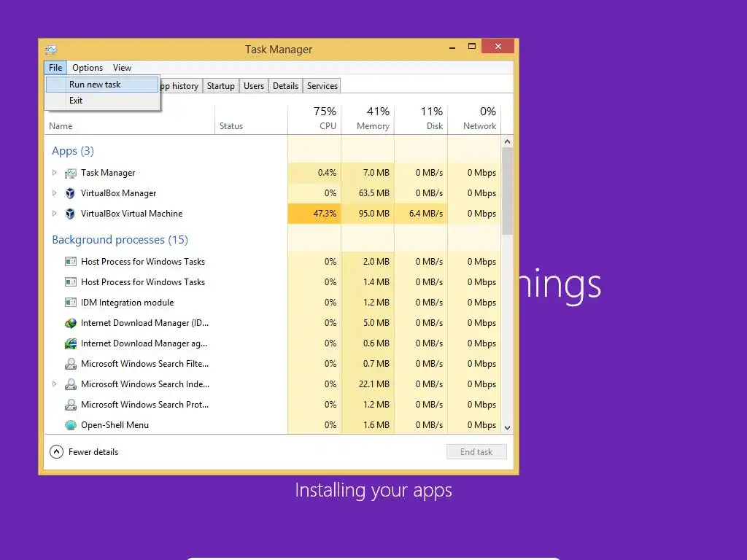
Task: Select the VirtualBox Virtual Machine row name
Action: pos(131,214)
